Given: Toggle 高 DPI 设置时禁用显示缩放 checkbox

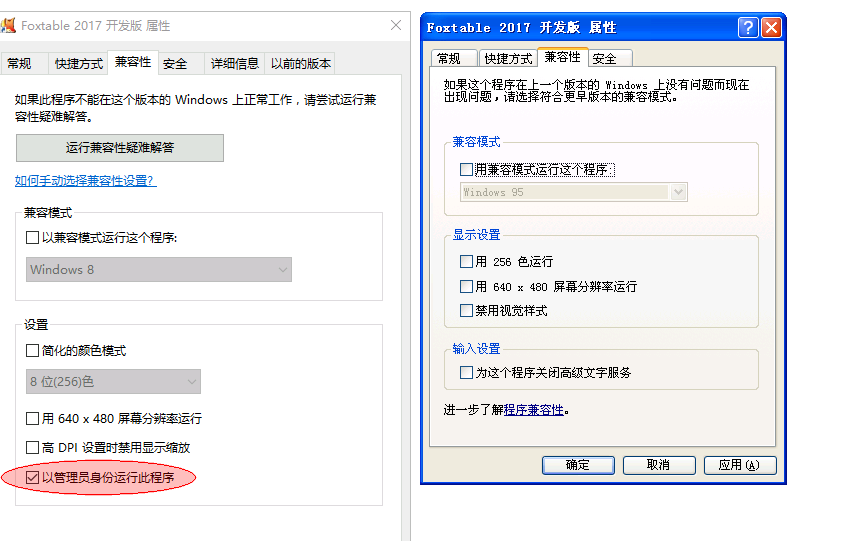Looking at the screenshot, I should [x=32, y=448].
